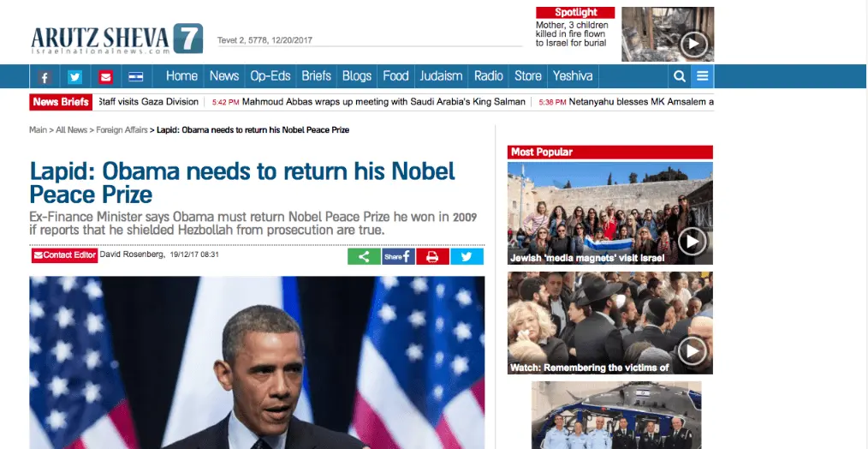Click the green share icon button
The image size is (868, 449).
coord(364,257)
